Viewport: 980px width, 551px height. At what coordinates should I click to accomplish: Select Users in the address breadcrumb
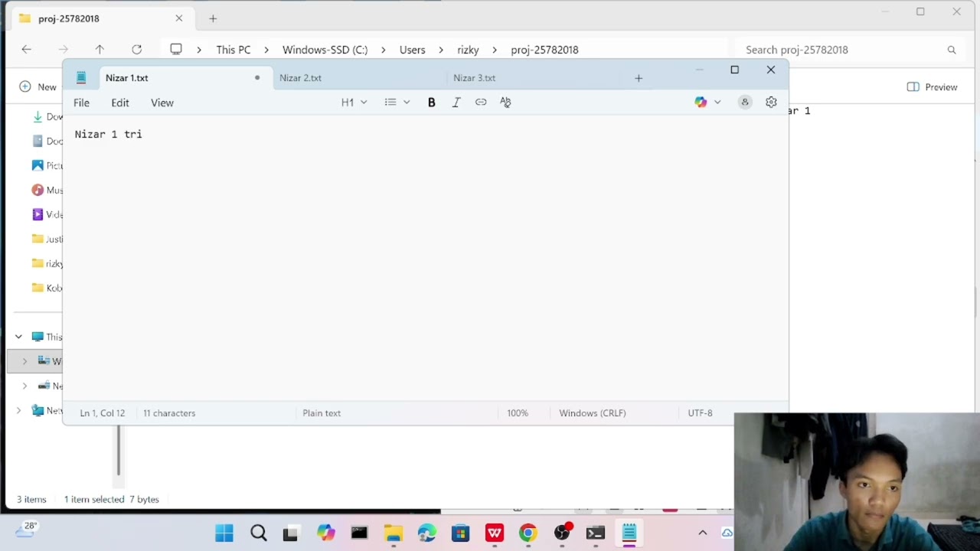coord(412,50)
